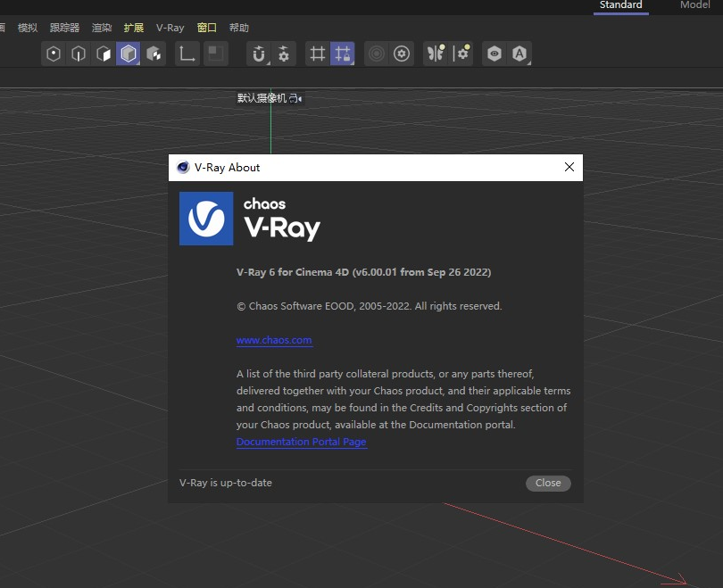Select the Polygons mode icon
The image size is (723, 588).
click(x=104, y=54)
